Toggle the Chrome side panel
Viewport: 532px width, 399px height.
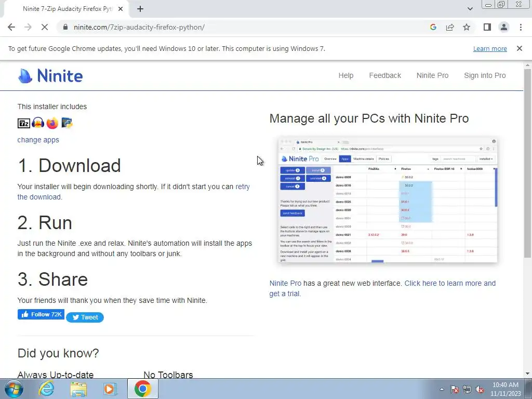tap(487, 27)
